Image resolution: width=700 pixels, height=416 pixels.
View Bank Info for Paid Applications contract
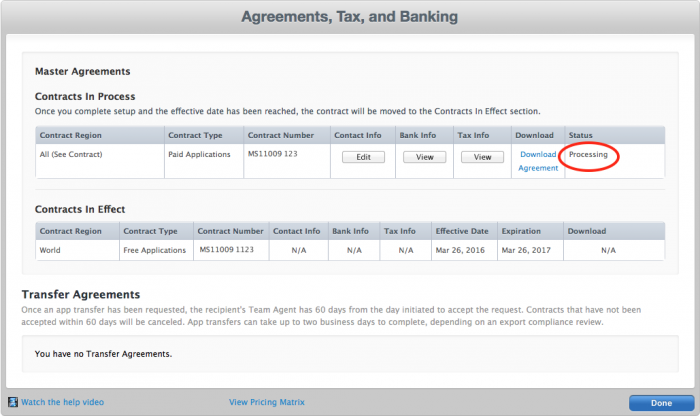[x=424, y=157]
